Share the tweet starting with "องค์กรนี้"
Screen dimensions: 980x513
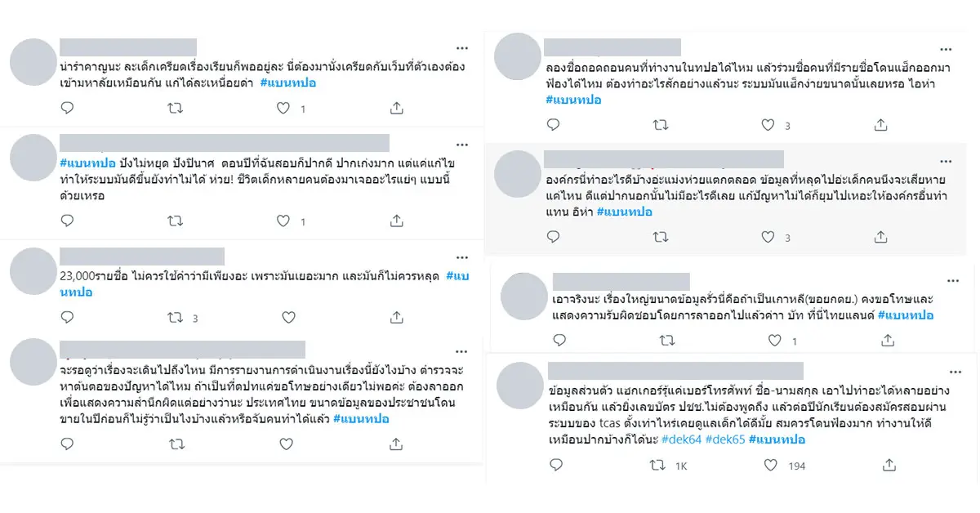[x=880, y=237]
